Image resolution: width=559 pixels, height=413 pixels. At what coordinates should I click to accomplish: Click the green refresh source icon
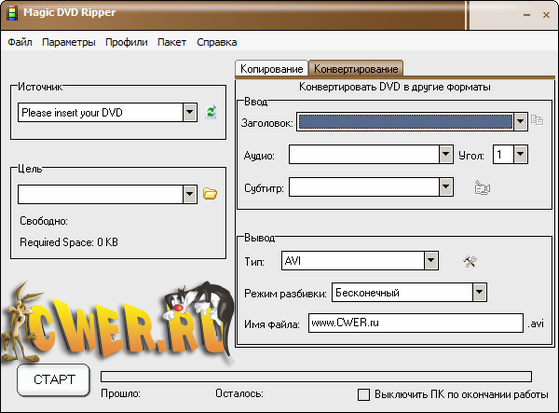tap(211, 112)
